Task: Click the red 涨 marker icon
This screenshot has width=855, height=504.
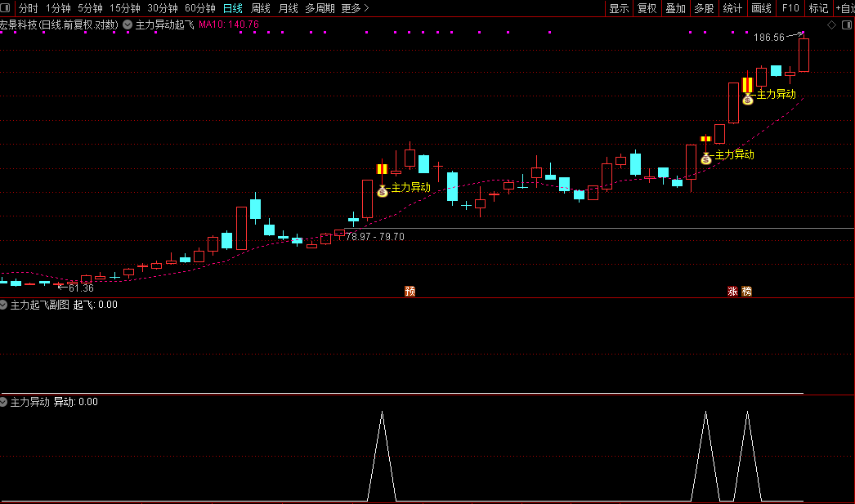Action: point(732,291)
